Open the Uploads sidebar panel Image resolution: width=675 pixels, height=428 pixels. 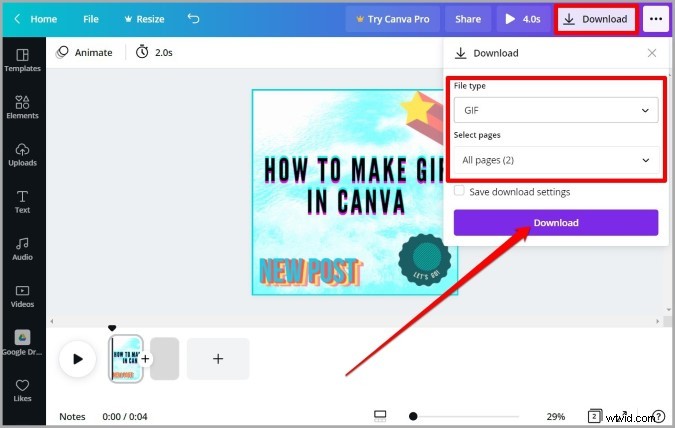click(x=22, y=155)
